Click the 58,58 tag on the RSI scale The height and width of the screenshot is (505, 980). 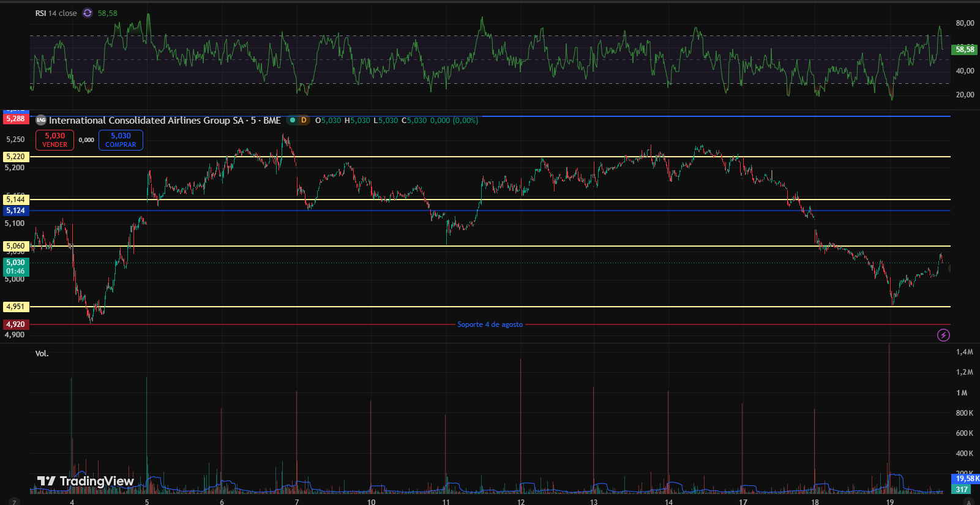965,50
